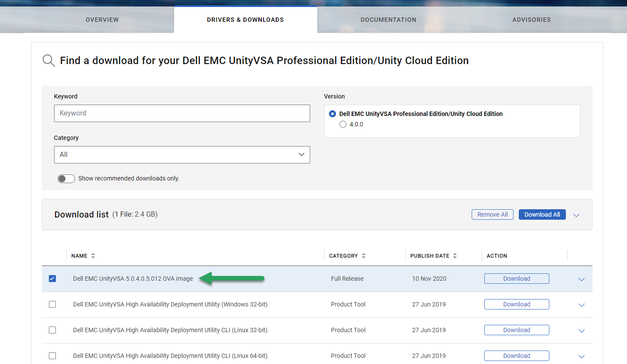Open the Advisories tab
Screen dimensions: 627x364
point(531,20)
